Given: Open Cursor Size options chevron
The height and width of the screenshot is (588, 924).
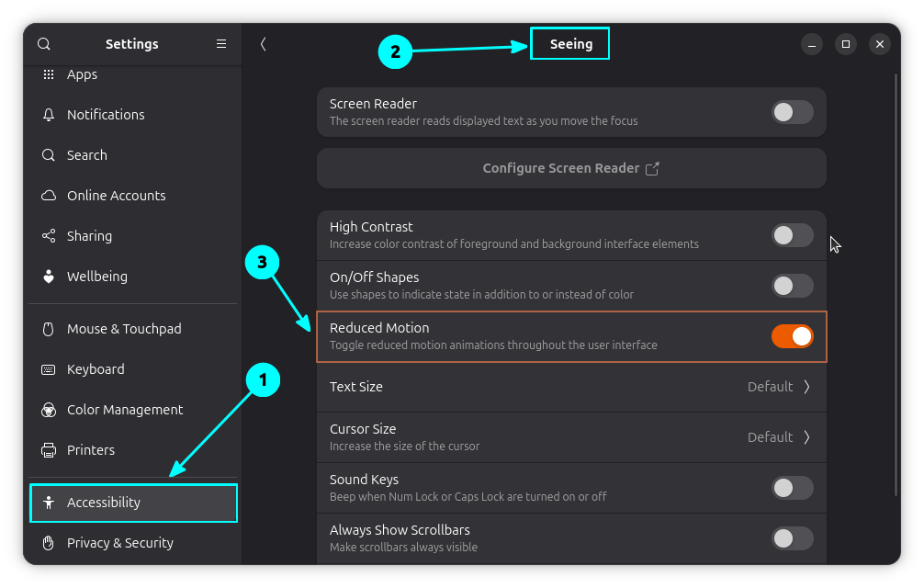Looking at the screenshot, I should (x=806, y=437).
